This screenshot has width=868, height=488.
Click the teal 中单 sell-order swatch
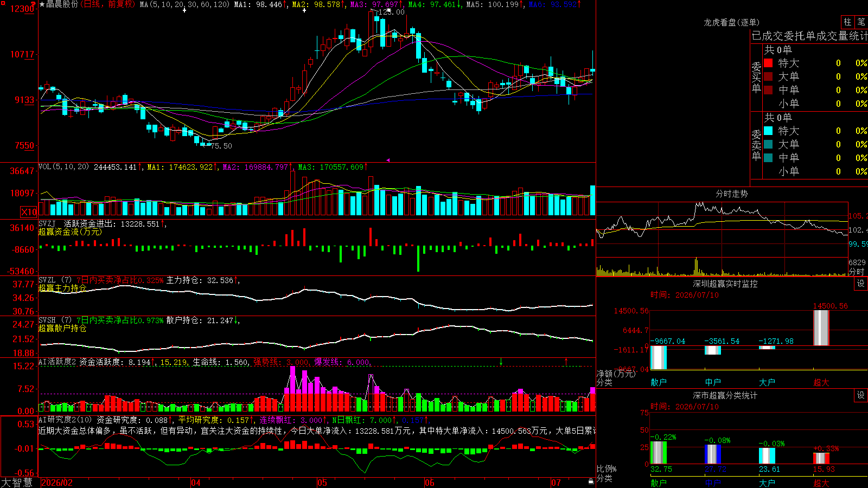pos(768,158)
